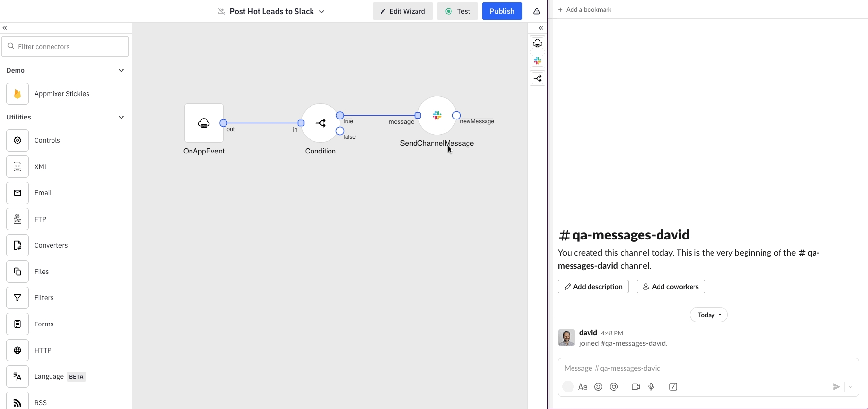Select the HTTP connector in list
This screenshot has width=868, height=409.
coord(43,350)
